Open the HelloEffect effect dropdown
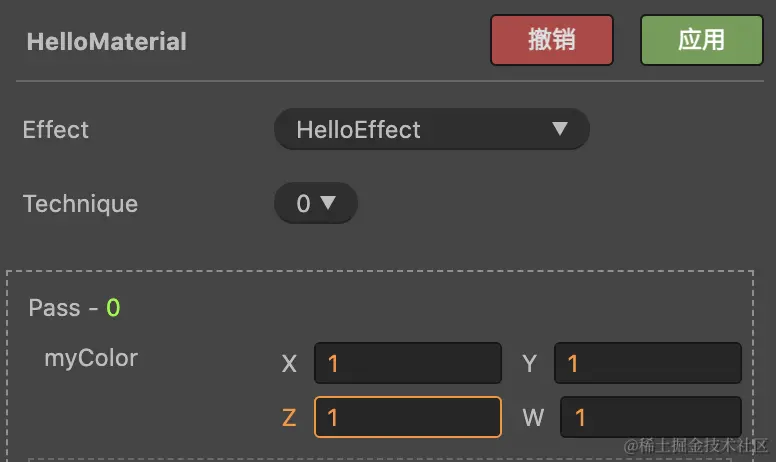The width and height of the screenshot is (776, 462). (x=431, y=129)
